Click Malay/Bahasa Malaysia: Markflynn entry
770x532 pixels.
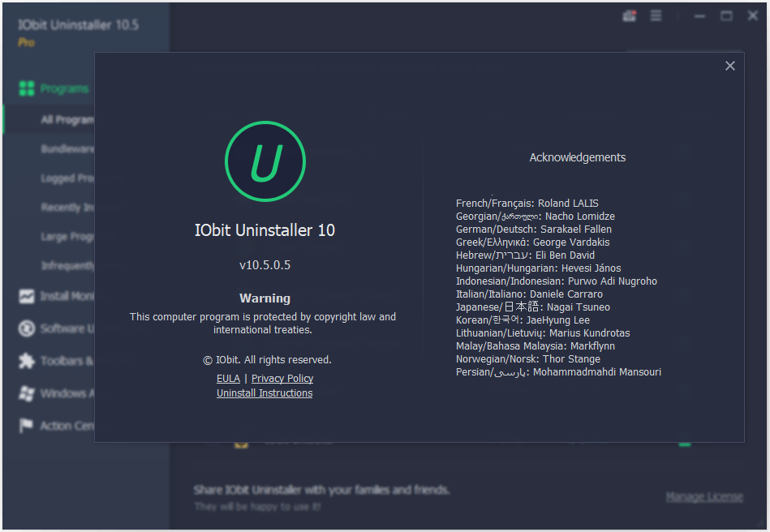point(536,346)
